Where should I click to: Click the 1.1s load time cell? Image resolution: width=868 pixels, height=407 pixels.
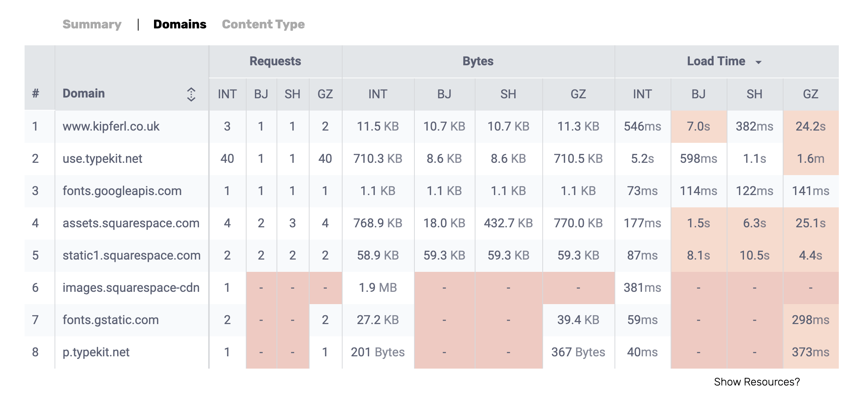tap(755, 159)
